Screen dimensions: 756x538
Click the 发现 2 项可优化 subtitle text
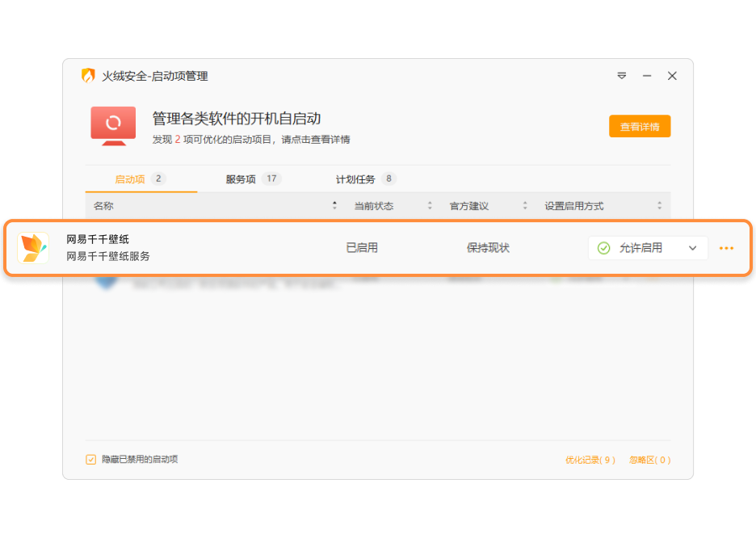point(251,139)
